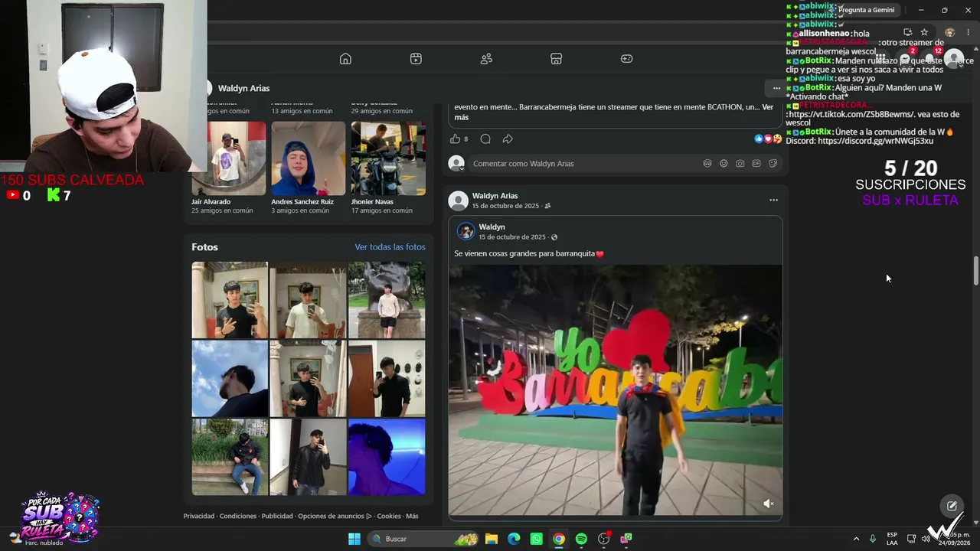Open the Facebook Friends tab icon
The height and width of the screenshot is (551, 980).
[x=486, y=59]
